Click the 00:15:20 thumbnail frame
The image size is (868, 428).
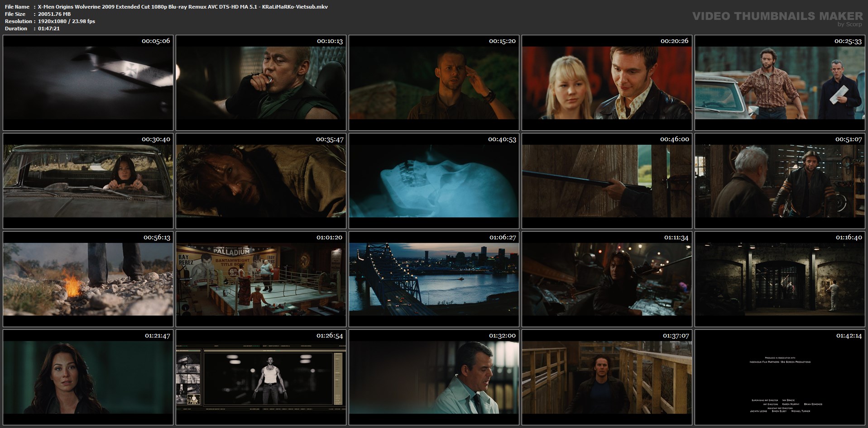coord(434,83)
